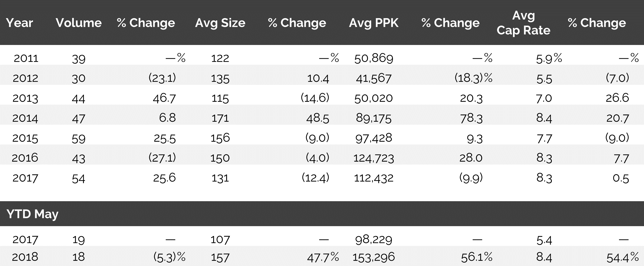This screenshot has height=266, width=644.
Task: Click the Volume column header
Action: click(x=79, y=23)
